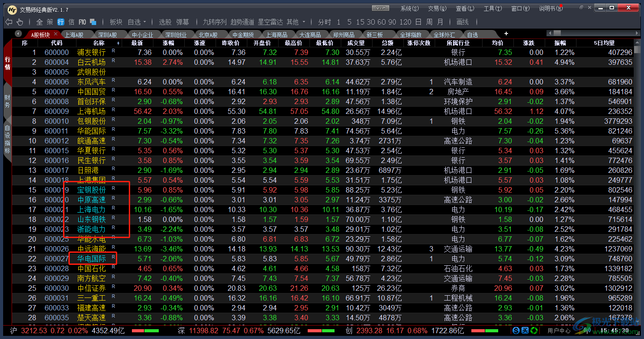Screen dimensions: 644x339
Task: Sort by the 所属行业 column header
Action: pyautogui.click(x=458, y=43)
